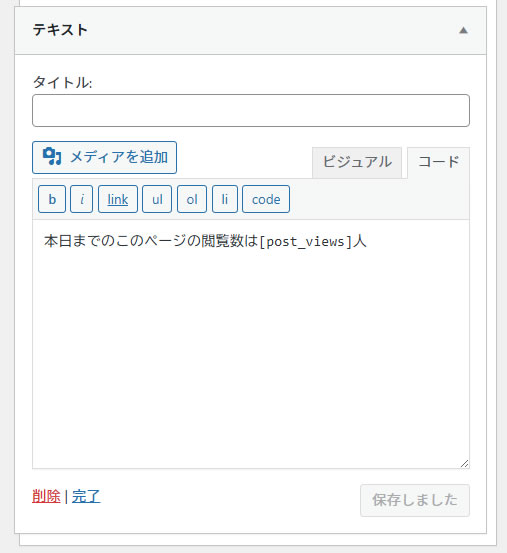Click the 完了 link
The height and width of the screenshot is (553, 507).
(86, 497)
